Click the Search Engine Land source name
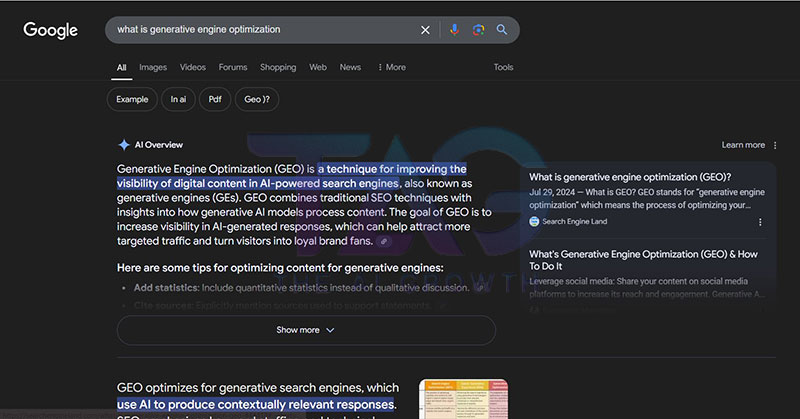The image size is (800, 419). tap(574, 221)
